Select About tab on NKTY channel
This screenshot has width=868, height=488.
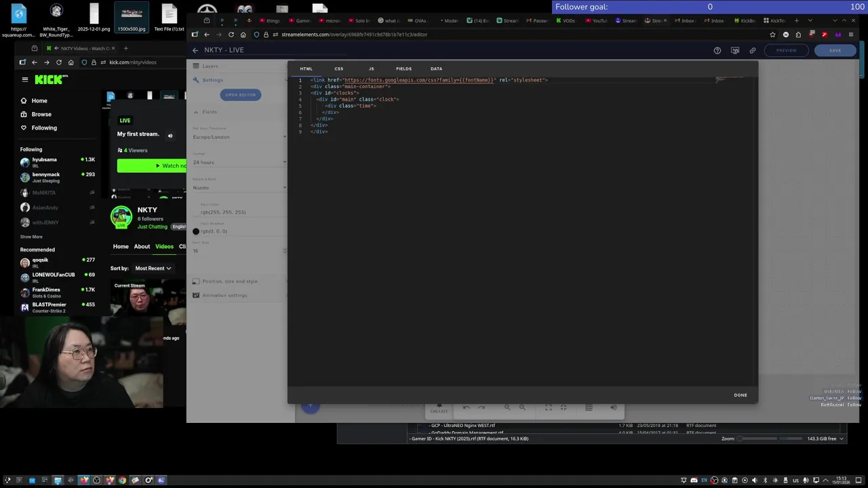[142, 246]
